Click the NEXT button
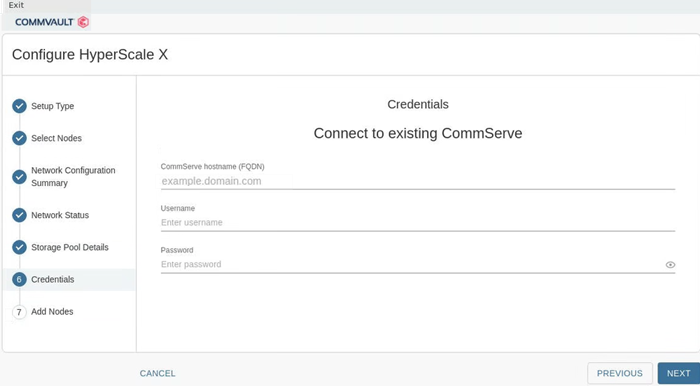 [679, 374]
